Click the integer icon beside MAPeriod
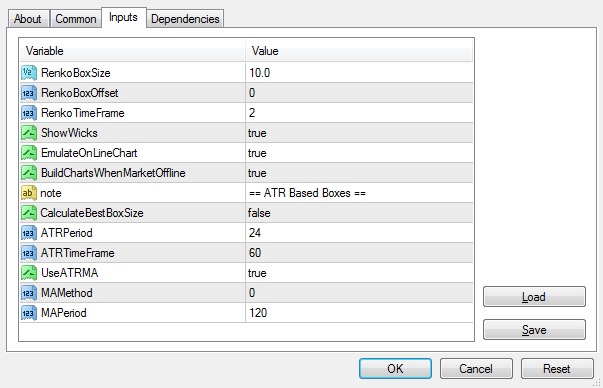603x388 pixels. tap(29, 313)
